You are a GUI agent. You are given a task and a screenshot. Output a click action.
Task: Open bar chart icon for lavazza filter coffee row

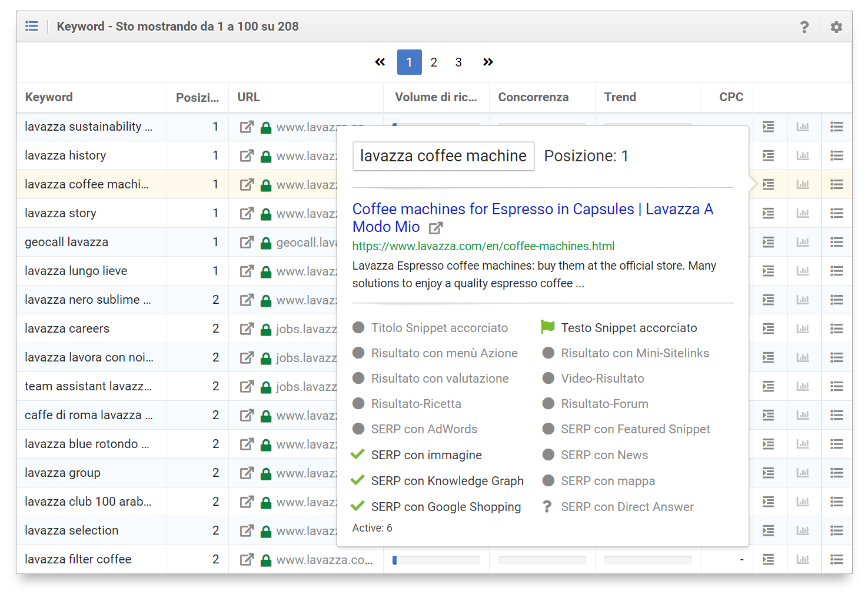pos(803,559)
